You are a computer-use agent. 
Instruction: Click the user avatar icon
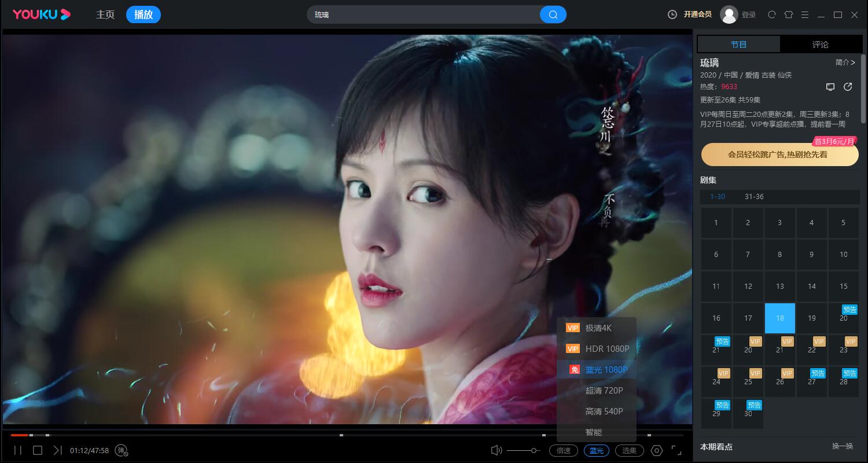[x=729, y=14]
